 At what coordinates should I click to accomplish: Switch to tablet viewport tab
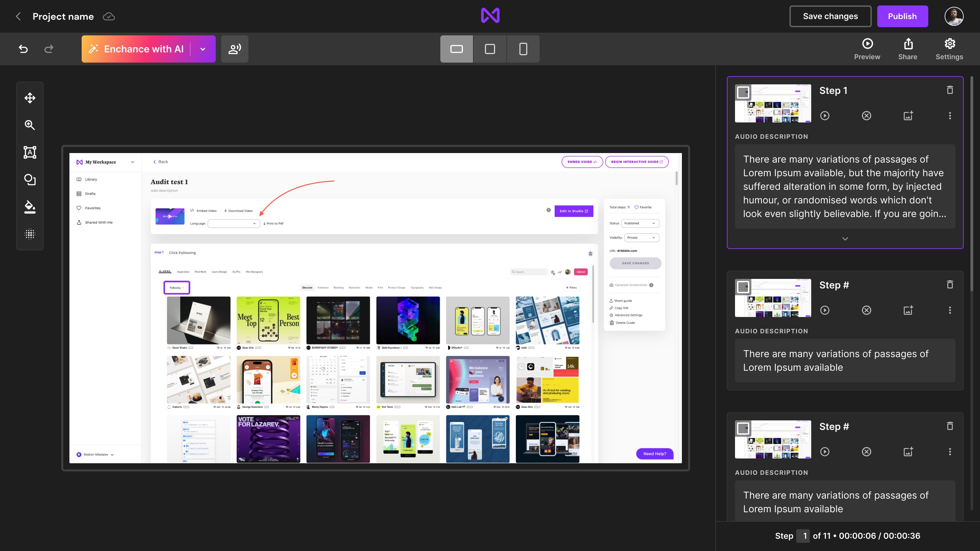click(490, 49)
